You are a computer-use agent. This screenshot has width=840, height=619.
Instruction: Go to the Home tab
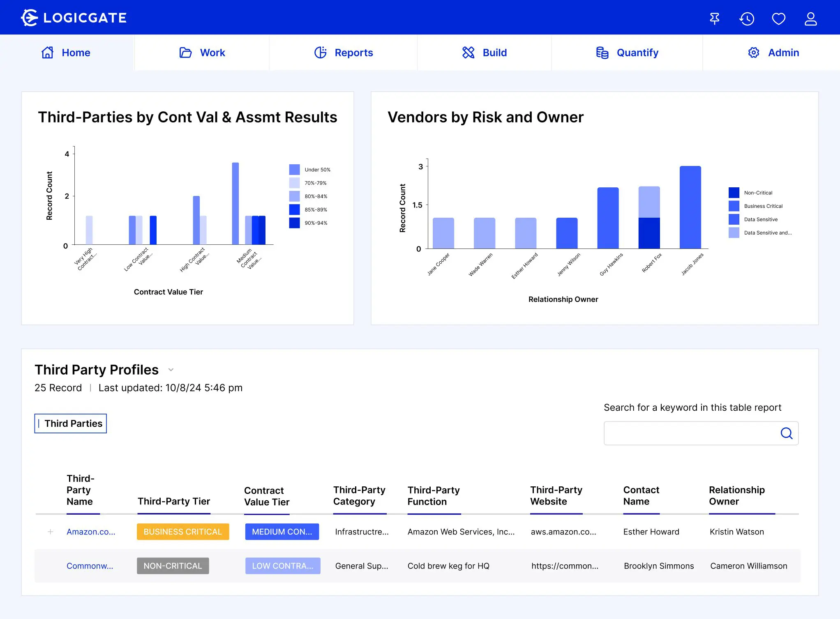click(x=67, y=53)
